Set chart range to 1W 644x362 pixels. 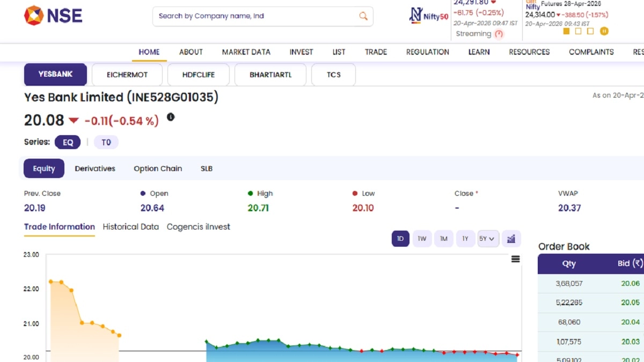[x=422, y=239]
